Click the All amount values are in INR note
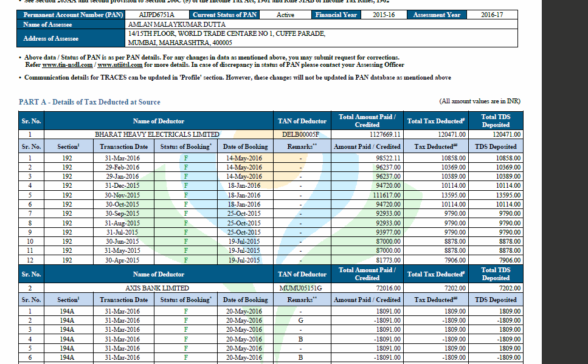The image size is (588, 364). [480, 101]
